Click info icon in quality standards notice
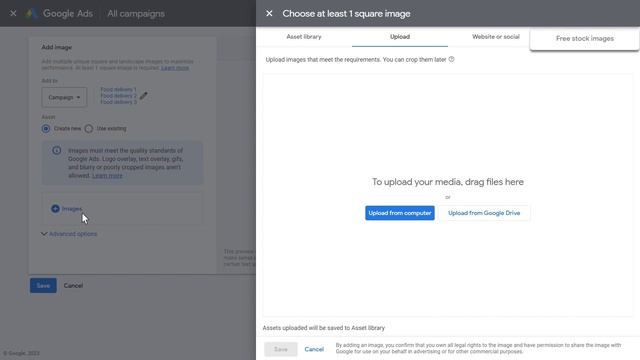640x360 pixels. point(57,151)
